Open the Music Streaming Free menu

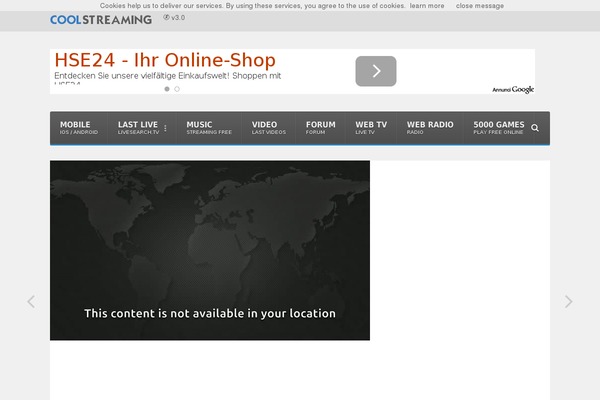click(x=208, y=128)
